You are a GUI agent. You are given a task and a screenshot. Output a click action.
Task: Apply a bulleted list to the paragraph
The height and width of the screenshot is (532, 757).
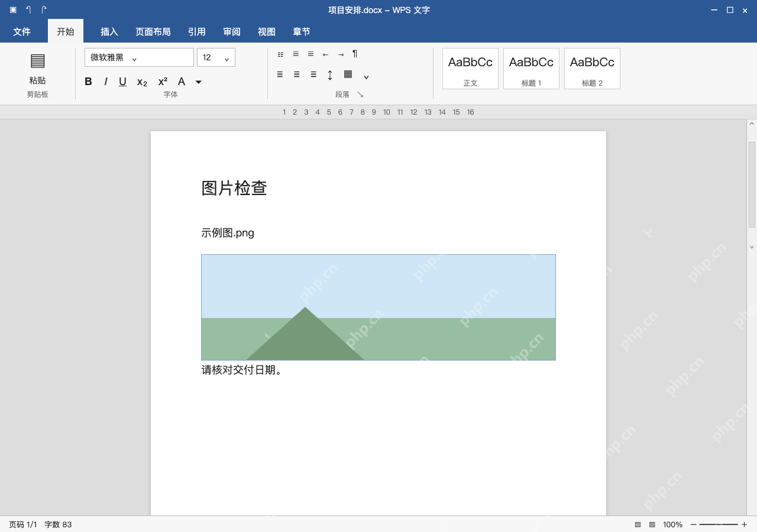[x=280, y=54]
